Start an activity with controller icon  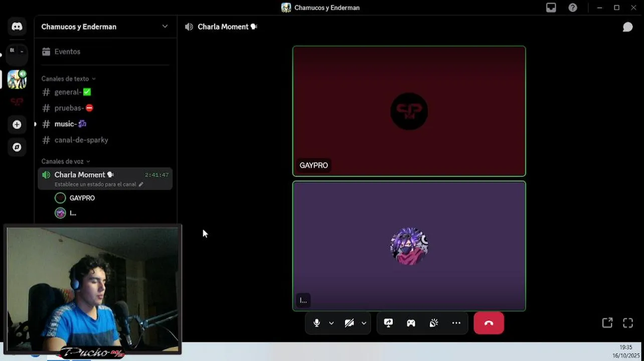[411, 323]
